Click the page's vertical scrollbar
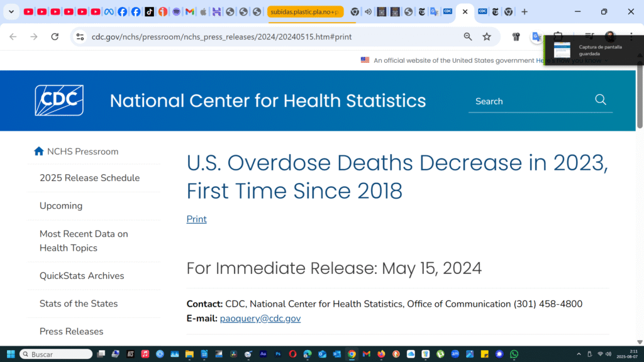644x362 pixels. click(640, 189)
